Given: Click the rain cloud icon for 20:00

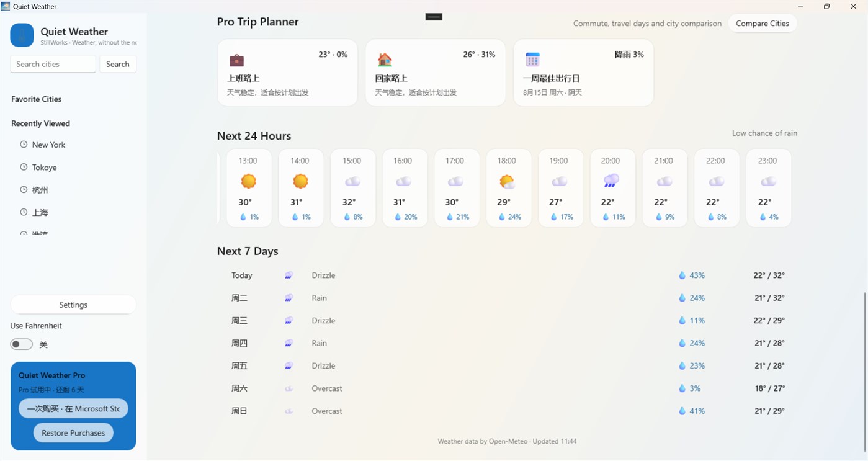Looking at the screenshot, I should 611,181.
